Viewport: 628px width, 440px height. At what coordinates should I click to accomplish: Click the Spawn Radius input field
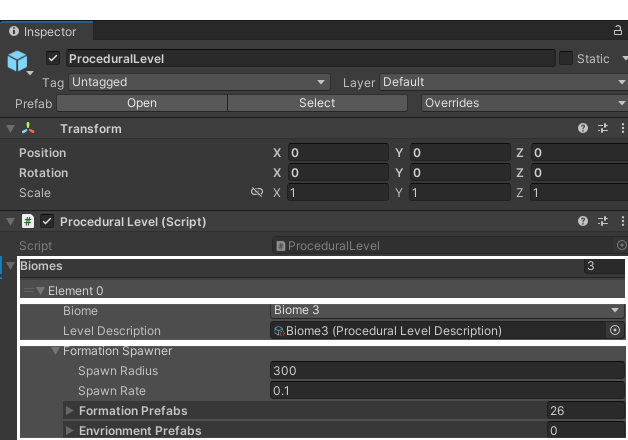(447, 371)
